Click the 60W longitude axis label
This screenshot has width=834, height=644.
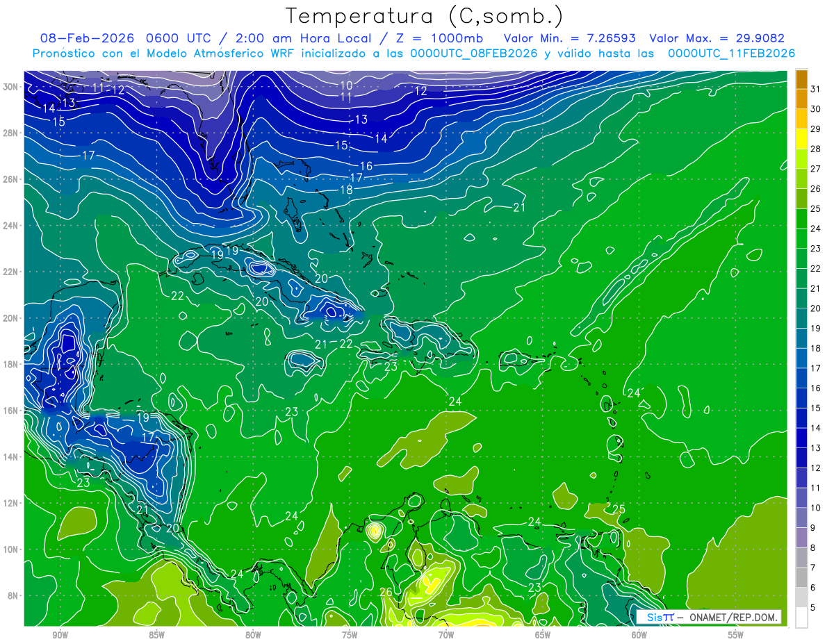pos(639,635)
